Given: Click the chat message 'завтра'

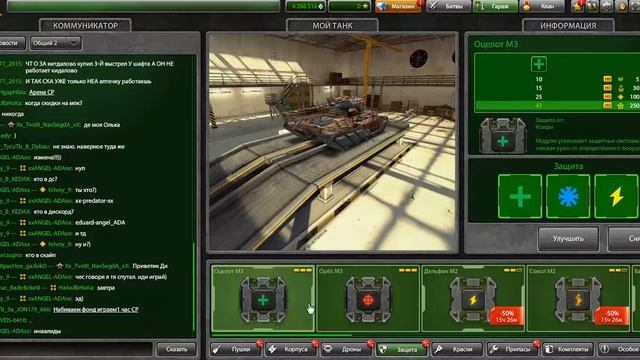Looking at the screenshot, I should pos(106,288).
